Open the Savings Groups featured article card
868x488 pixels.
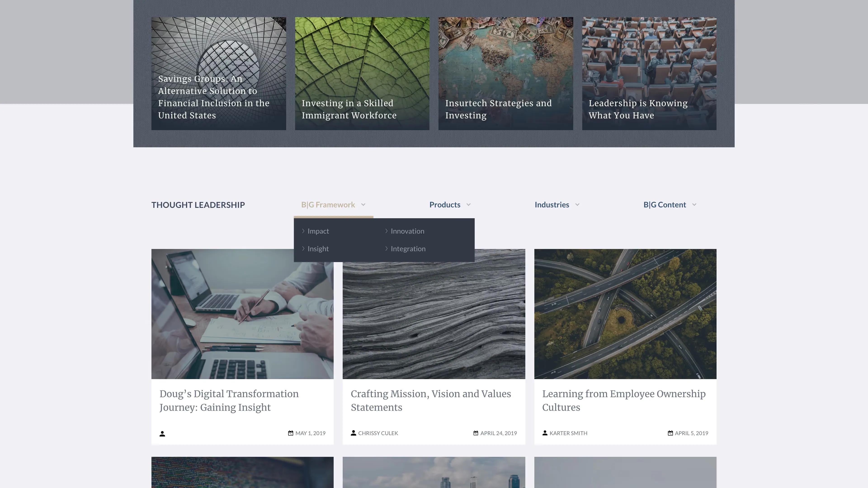(219, 73)
